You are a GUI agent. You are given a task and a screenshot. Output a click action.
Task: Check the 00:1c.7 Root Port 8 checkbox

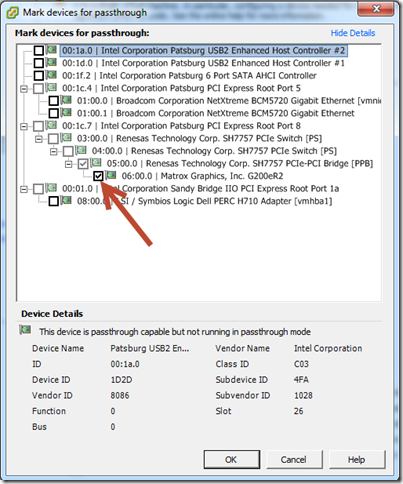(39, 126)
